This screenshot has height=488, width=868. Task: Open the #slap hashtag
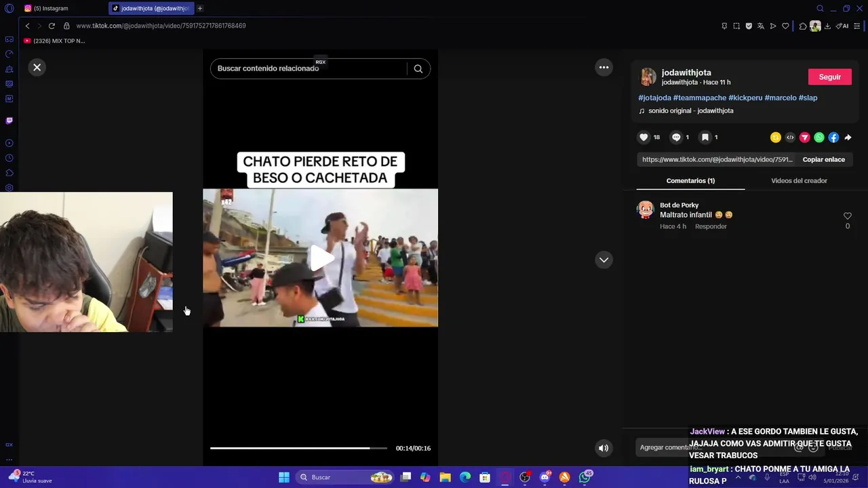(x=808, y=98)
